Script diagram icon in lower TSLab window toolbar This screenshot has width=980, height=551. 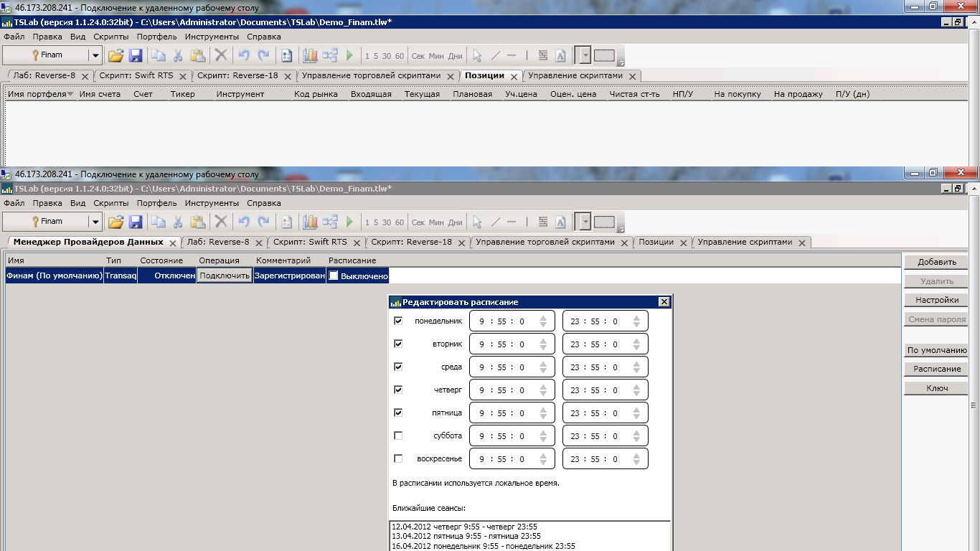pyautogui.click(x=330, y=222)
